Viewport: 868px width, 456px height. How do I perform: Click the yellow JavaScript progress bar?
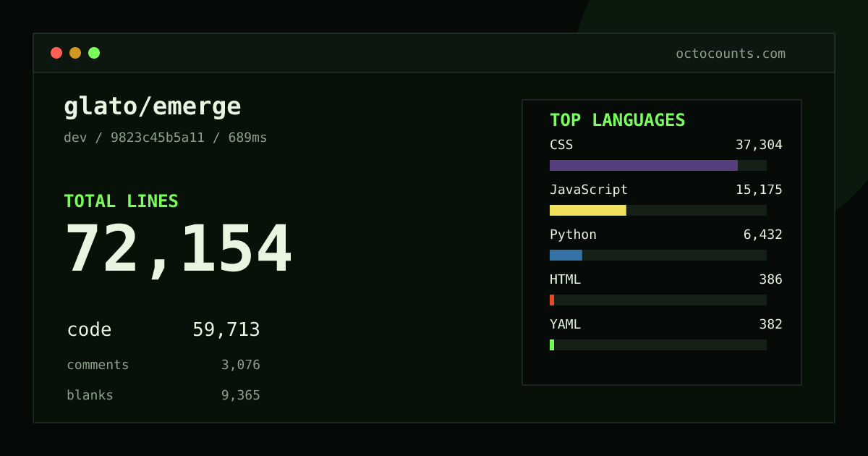[588, 210]
